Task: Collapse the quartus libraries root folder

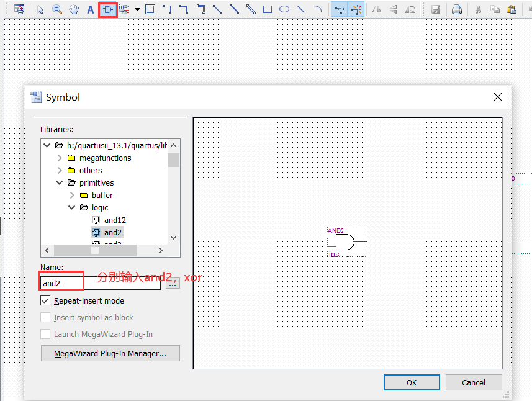Action: pyautogui.click(x=47, y=145)
